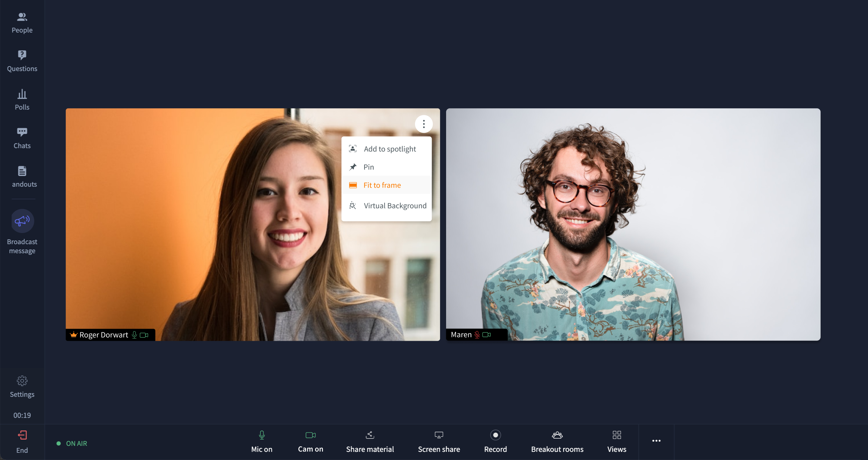Open Breakout rooms
The height and width of the screenshot is (460, 868).
(x=557, y=441)
